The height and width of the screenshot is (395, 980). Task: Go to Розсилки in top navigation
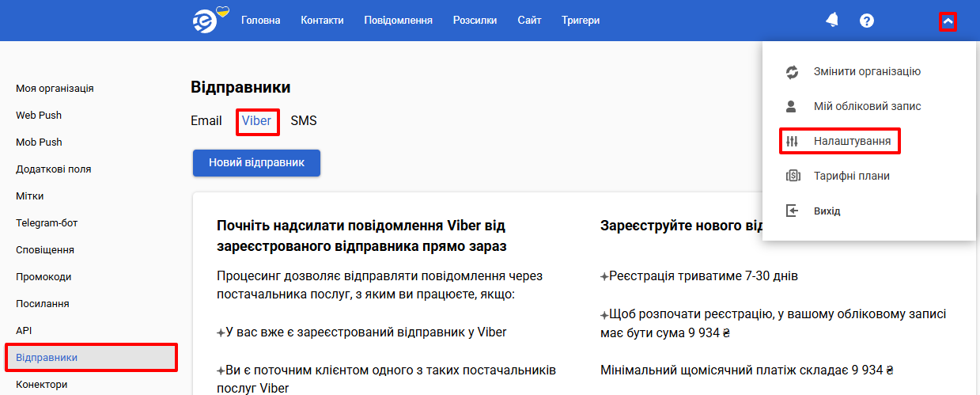point(475,21)
